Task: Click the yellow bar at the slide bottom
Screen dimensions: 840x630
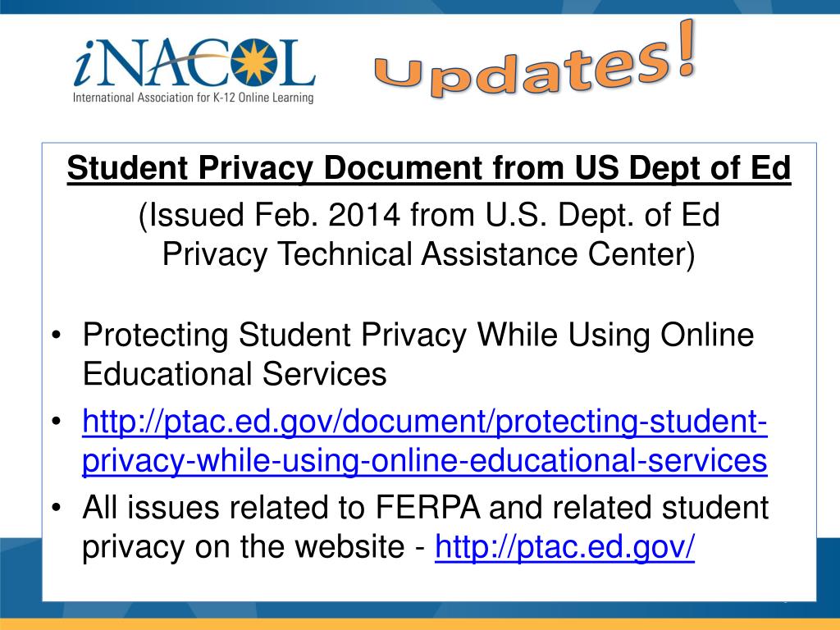Action: [420, 623]
